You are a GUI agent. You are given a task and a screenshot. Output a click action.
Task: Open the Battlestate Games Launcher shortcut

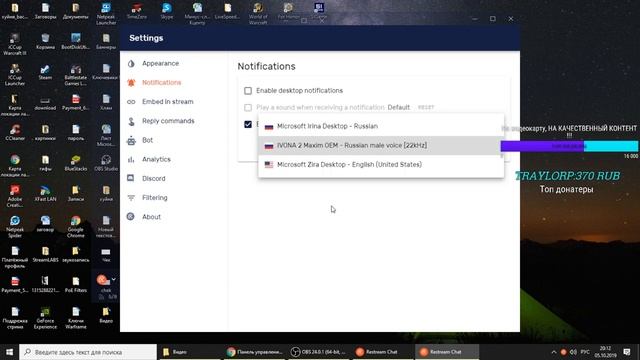76,74
